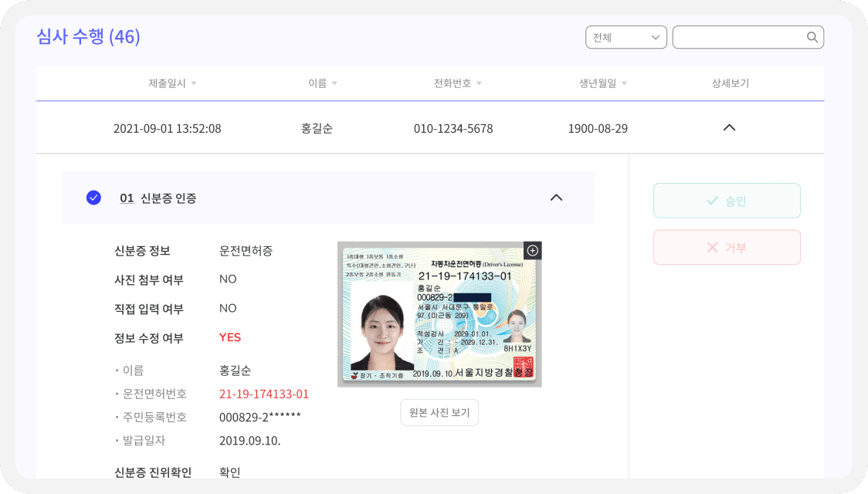This screenshot has width=868, height=494.
Task: Toggle the blue check on 신분증 인증
Action: 93,198
